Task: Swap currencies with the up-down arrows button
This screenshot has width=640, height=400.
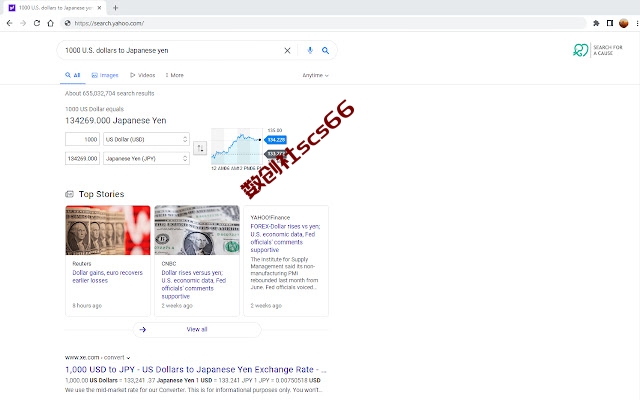Action: pyautogui.click(x=200, y=148)
